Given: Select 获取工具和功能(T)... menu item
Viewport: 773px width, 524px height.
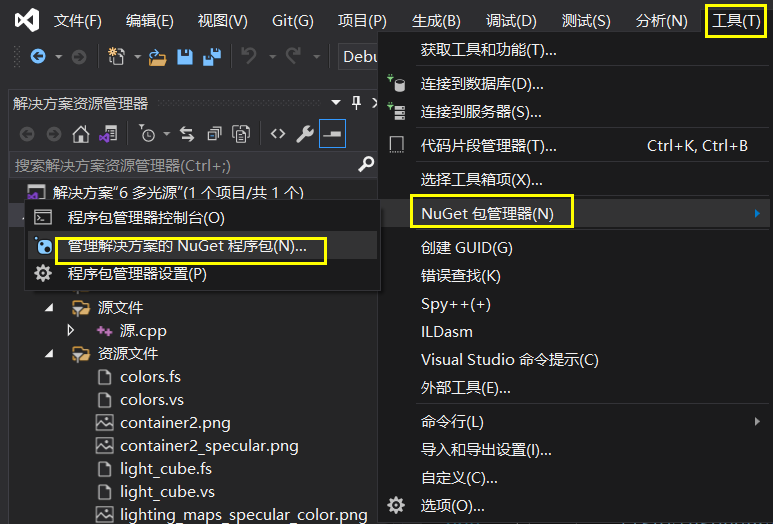Looking at the screenshot, I should 573,50.
